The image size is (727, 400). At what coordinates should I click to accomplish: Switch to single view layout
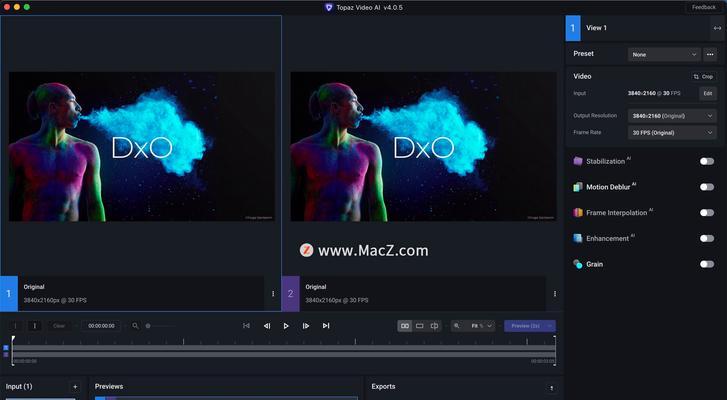point(420,326)
